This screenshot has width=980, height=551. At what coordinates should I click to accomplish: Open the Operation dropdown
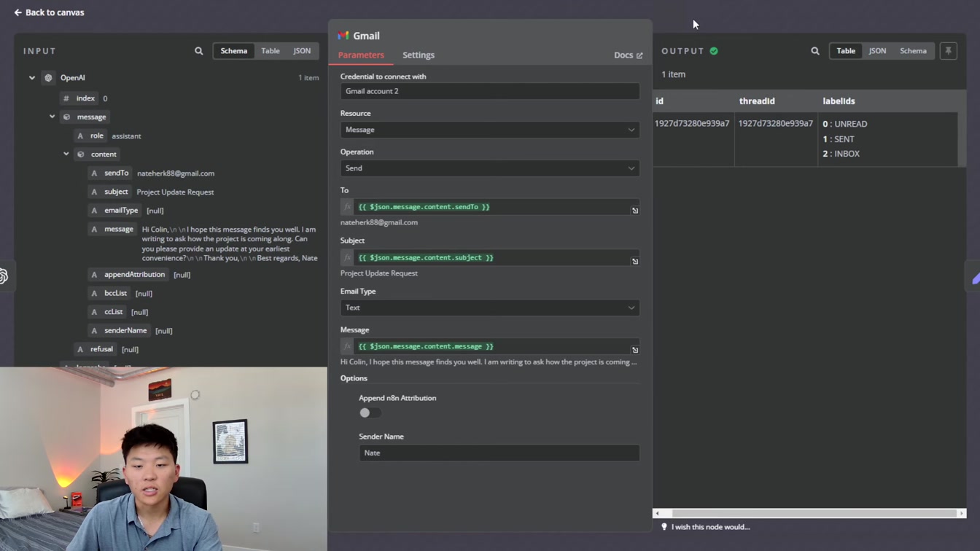[490, 168]
